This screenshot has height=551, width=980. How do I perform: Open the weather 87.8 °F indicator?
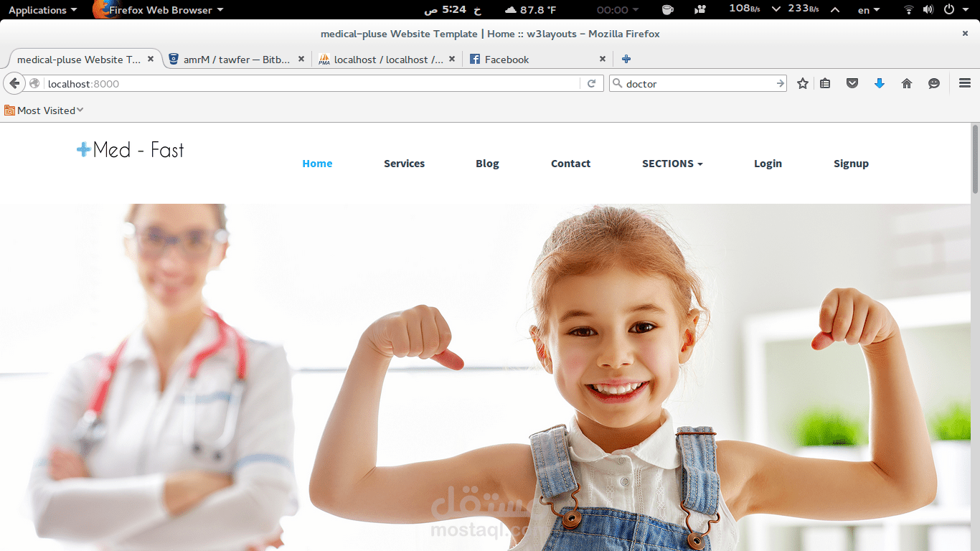[x=531, y=10]
